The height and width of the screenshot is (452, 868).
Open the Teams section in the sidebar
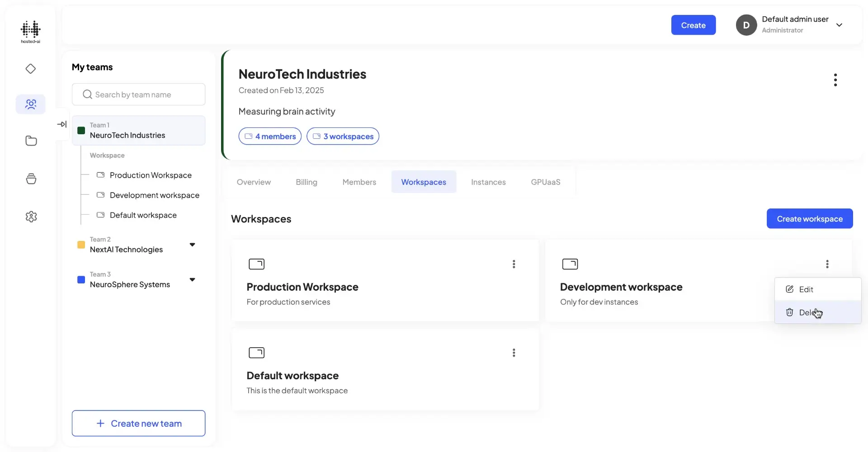point(30,104)
